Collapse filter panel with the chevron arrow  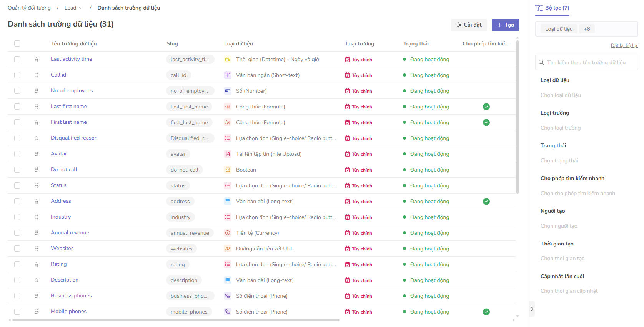coord(532,309)
